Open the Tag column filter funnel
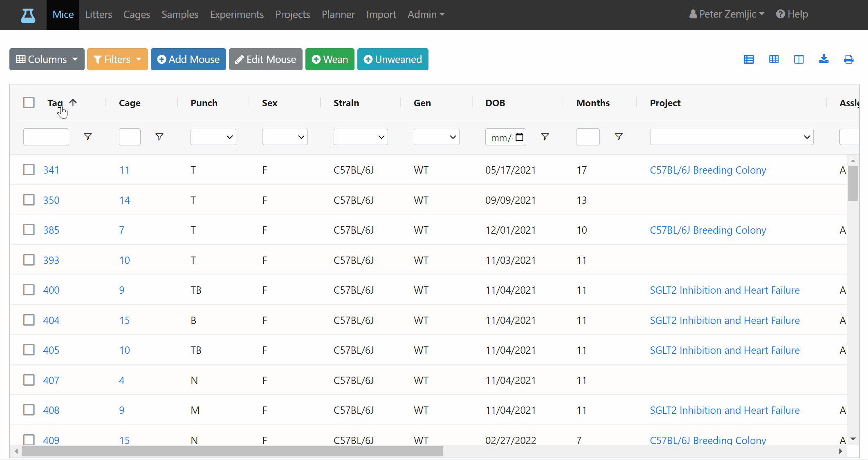The width and height of the screenshot is (868, 460). (x=87, y=137)
